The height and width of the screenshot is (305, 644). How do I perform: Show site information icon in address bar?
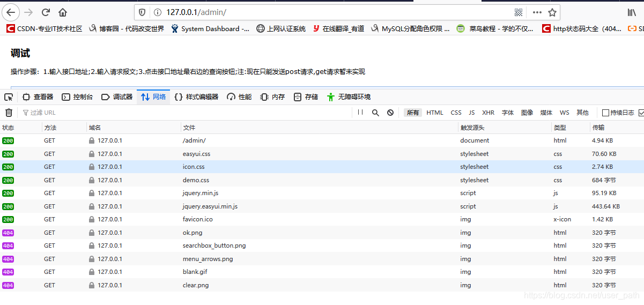click(157, 12)
